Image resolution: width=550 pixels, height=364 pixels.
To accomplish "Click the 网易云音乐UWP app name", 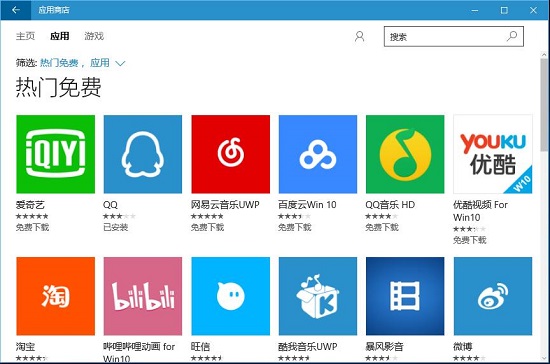I will point(225,204).
